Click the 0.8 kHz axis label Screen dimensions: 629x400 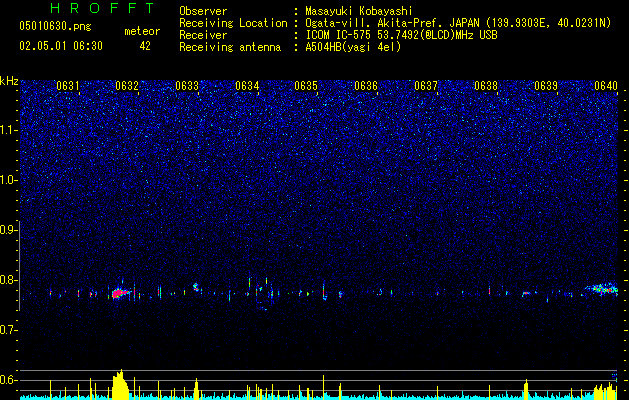click(9, 280)
